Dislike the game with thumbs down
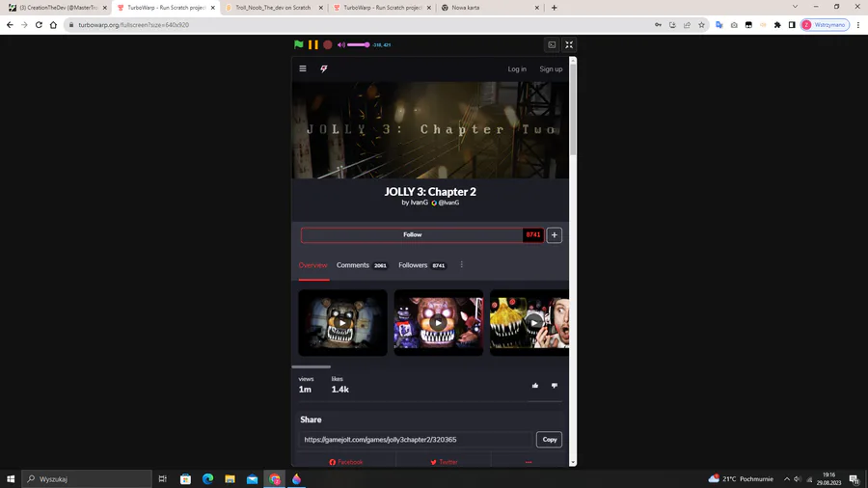The image size is (868, 488). (555, 386)
